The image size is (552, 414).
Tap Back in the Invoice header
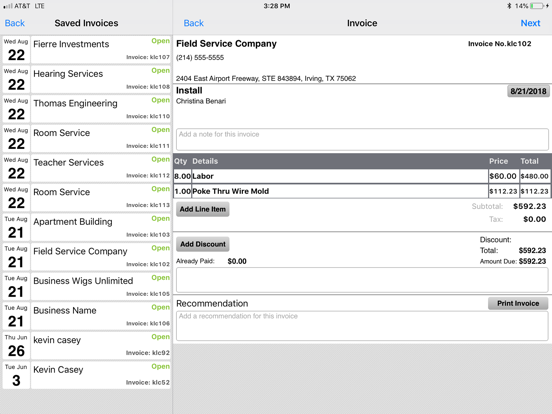pos(194,23)
